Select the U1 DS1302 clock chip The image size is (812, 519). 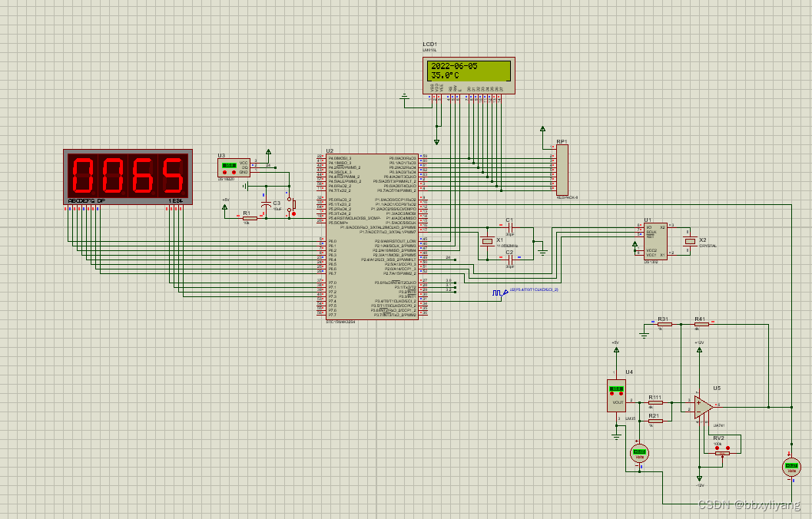click(655, 241)
